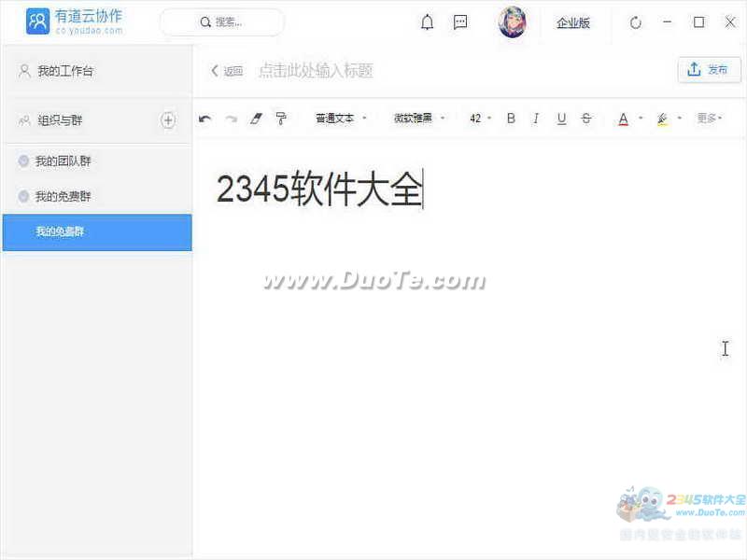Image resolution: width=747 pixels, height=560 pixels.
Task: Select the highlighted 我的免费群 item
Action: (97, 231)
